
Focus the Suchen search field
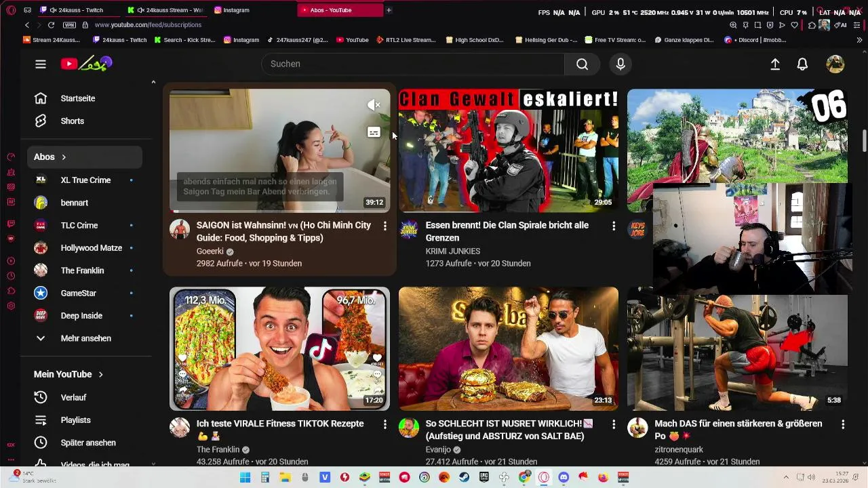(x=412, y=64)
